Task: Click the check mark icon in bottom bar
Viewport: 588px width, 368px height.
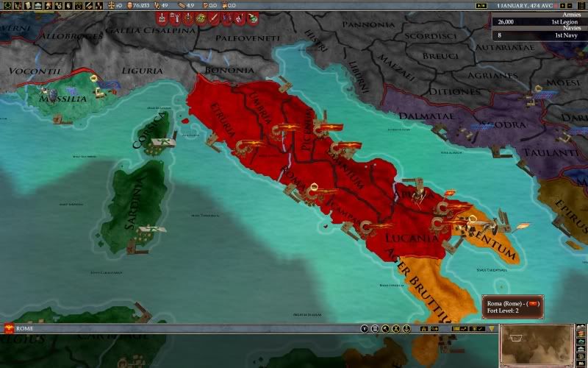Action: pyautogui.click(x=481, y=329)
